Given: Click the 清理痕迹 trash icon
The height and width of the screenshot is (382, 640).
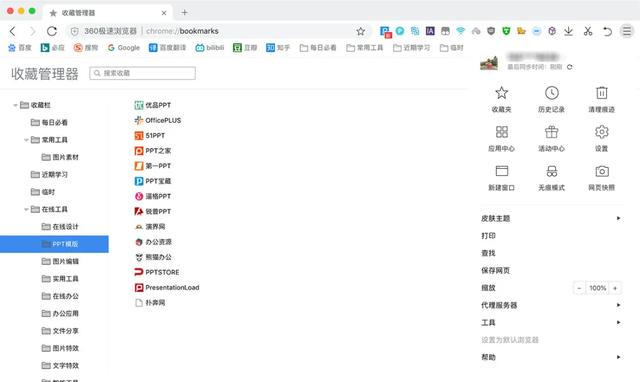Looking at the screenshot, I should [x=602, y=93].
